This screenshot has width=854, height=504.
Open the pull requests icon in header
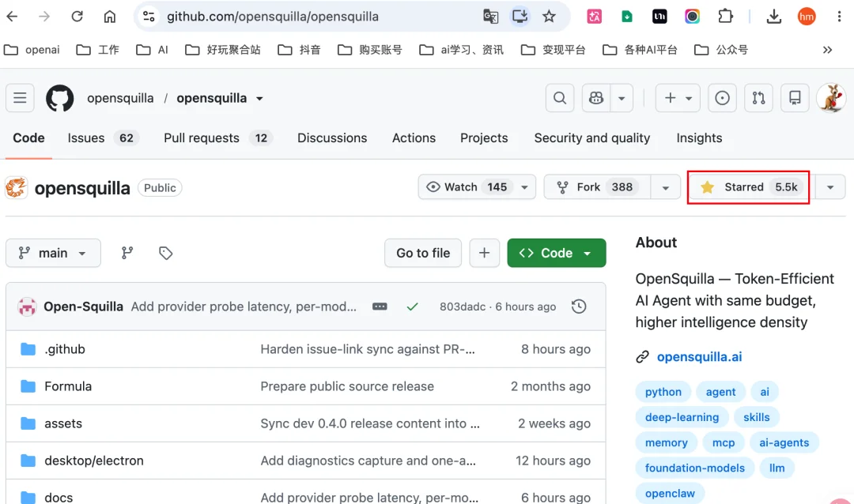[758, 98]
